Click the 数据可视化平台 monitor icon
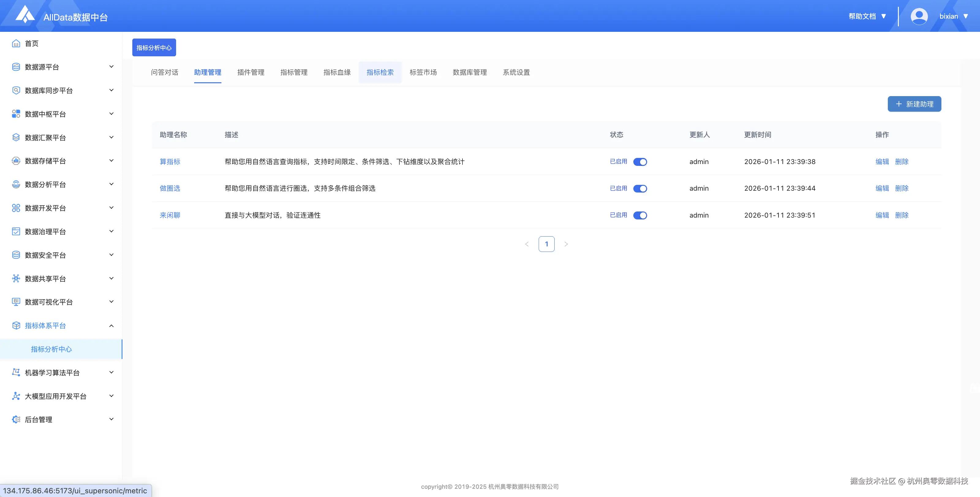The height and width of the screenshot is (497, 980). point(16,302)
